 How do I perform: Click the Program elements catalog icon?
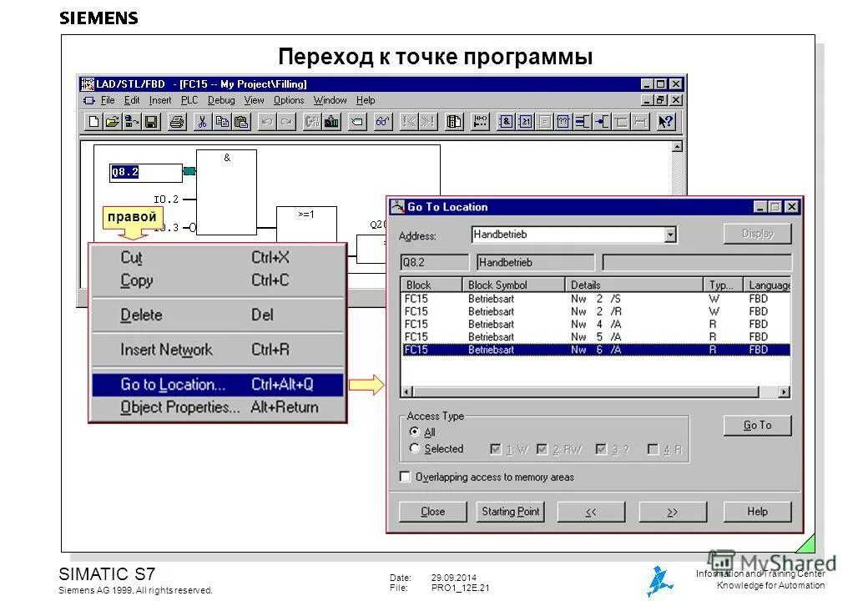[x=455, y=121]
